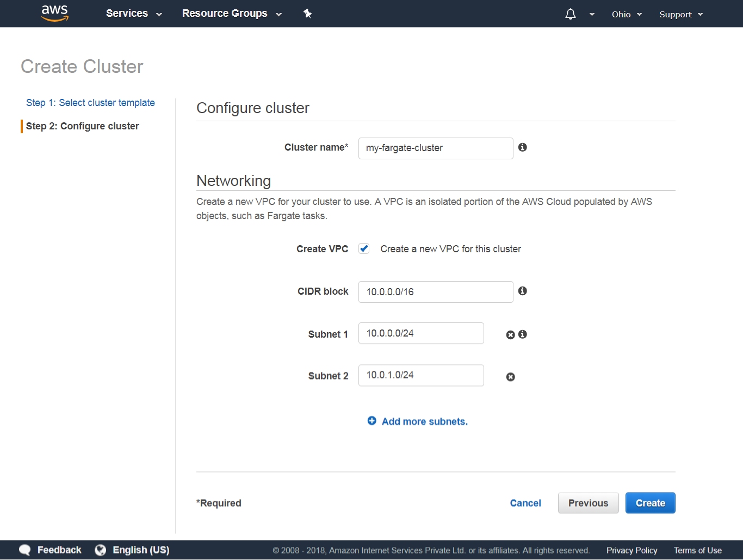Open the dropdown arrow beside notifications bell

[x=592, y=15]
